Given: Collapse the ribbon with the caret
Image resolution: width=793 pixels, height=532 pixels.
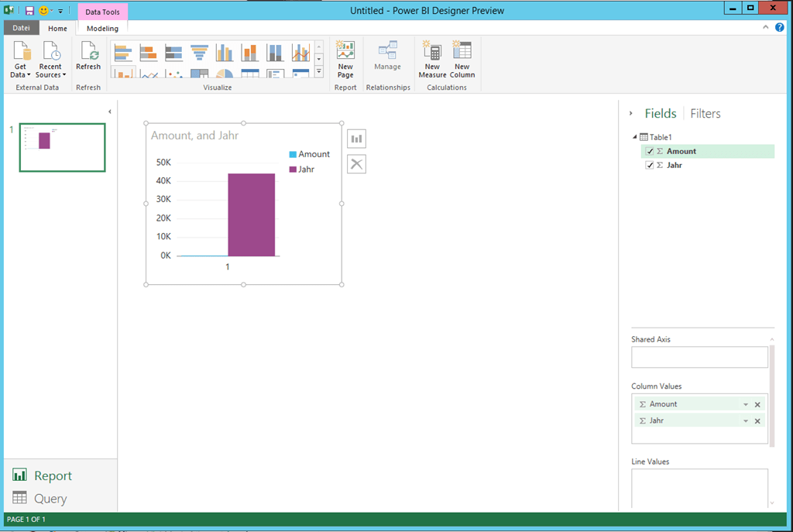Looking at the screenshot, I should 766,27.
